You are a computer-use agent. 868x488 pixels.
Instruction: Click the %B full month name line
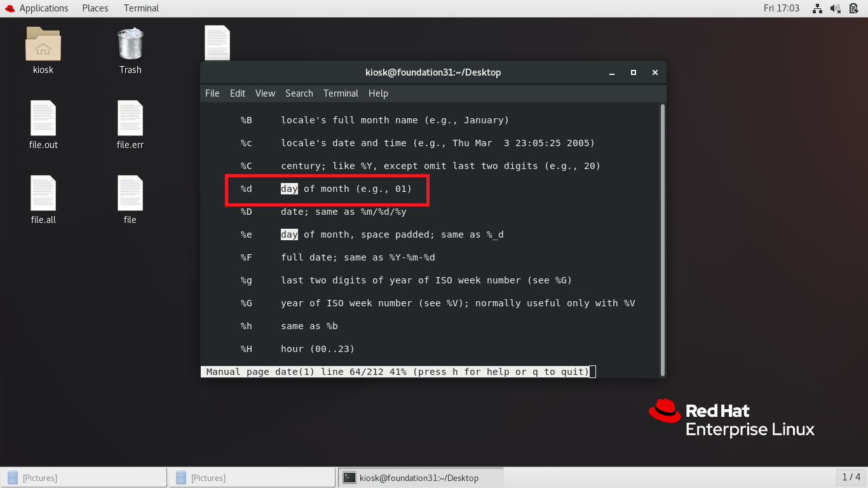pos(375,120)
